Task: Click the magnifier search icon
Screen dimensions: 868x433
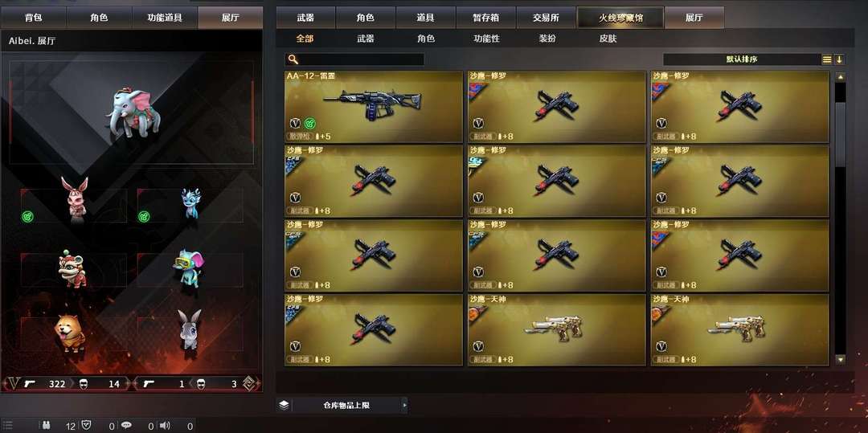Action: click(293, 59)
